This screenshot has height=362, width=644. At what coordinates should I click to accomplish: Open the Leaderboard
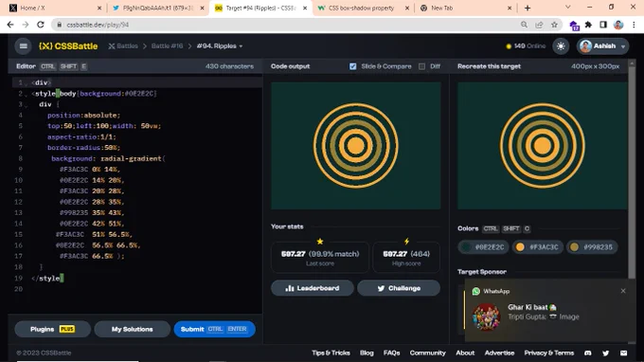[313, 288]
